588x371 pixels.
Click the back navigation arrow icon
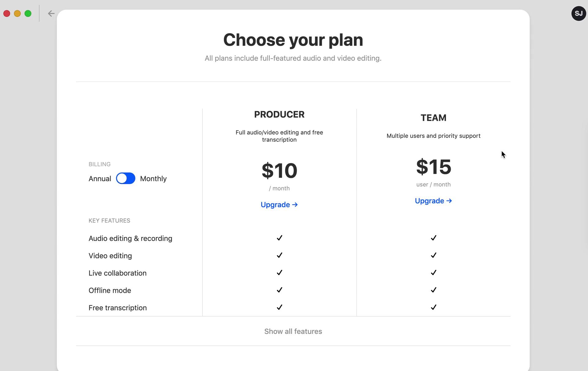(51, 14)
